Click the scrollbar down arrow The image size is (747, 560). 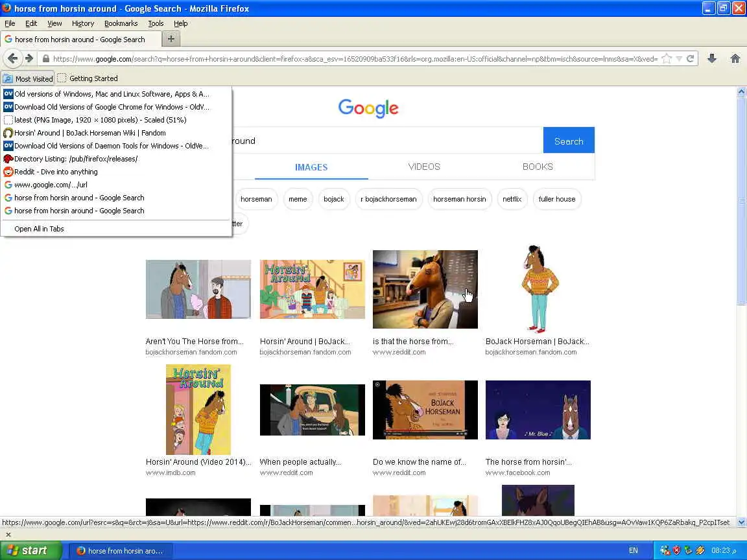[741, 522]
